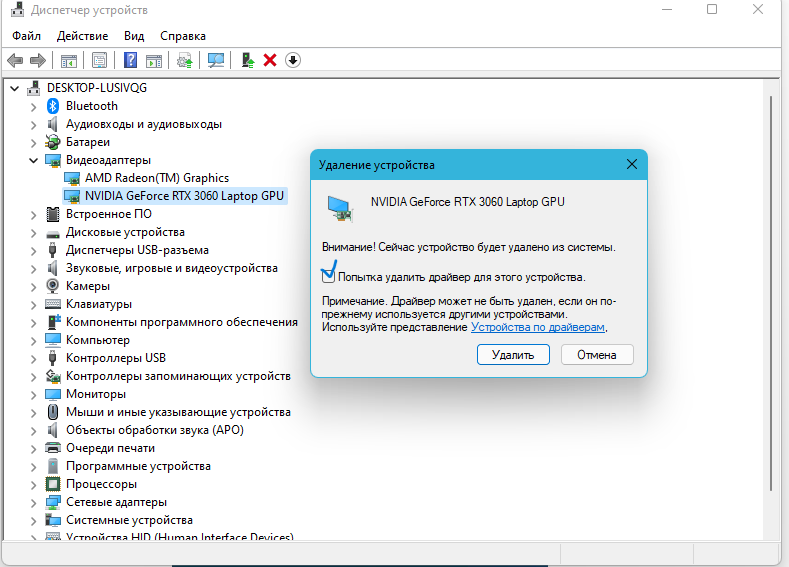Image resolution: width=789 pixels, height=567 pixels.
Task: Click the vertical scrollbar of the device tree
Action: pos(770,292)
